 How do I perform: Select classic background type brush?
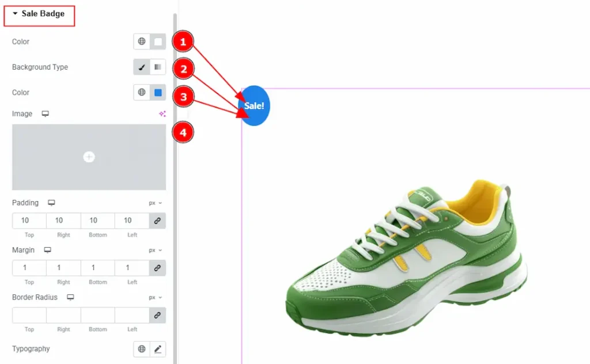(142, 67)
